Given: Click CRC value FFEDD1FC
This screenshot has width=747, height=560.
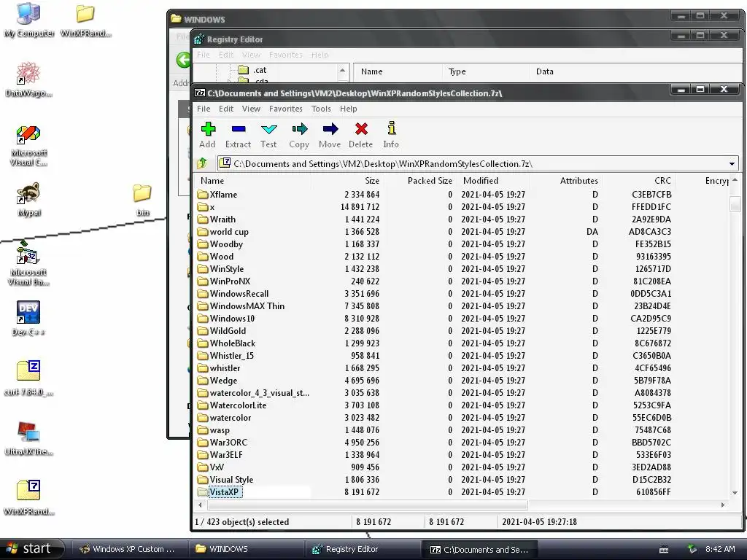Looking at the screenshot, I should [651, 206].
